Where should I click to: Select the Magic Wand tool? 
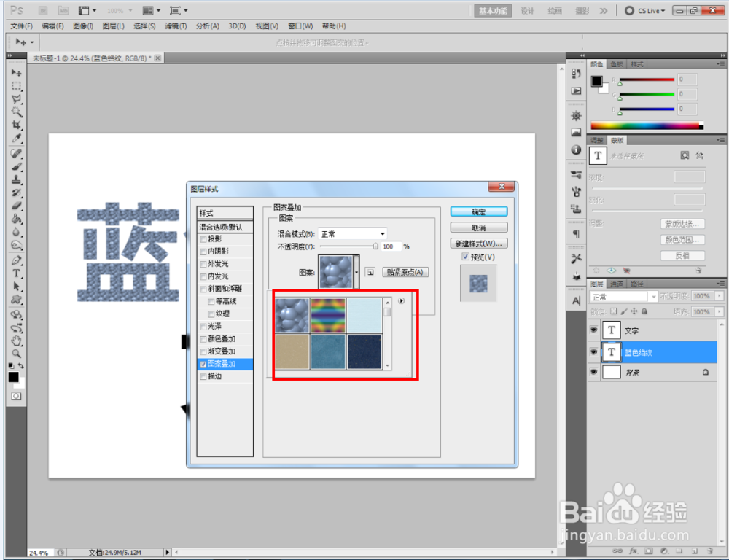tap(16, 112)
